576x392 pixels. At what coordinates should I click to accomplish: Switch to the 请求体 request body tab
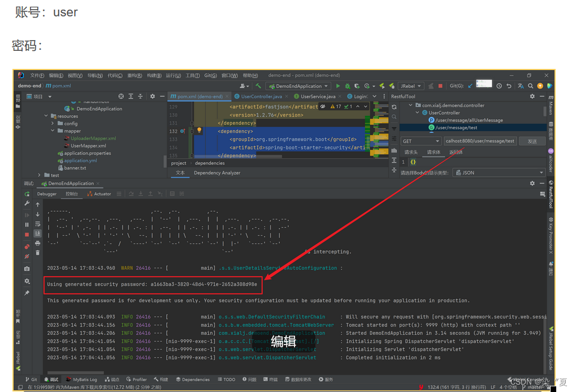point(434,152)
